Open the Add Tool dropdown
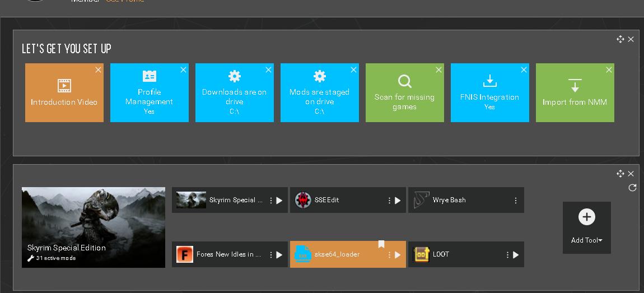Image resolution: width=644 pixels, height=293 pixels. 587,240
